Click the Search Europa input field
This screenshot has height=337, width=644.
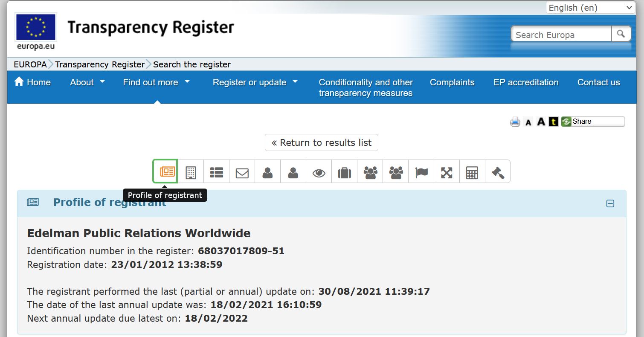[561, 35]
